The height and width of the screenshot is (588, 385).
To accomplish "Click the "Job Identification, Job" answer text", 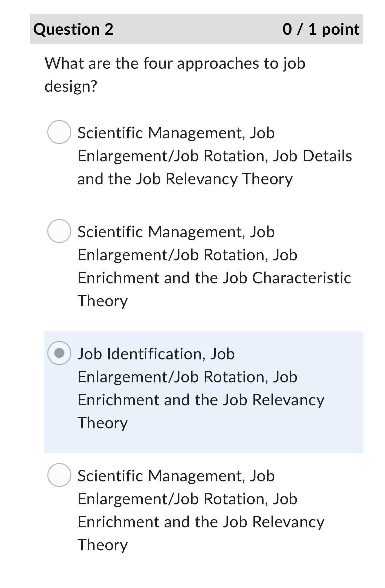I will click(x=156, y=354).
